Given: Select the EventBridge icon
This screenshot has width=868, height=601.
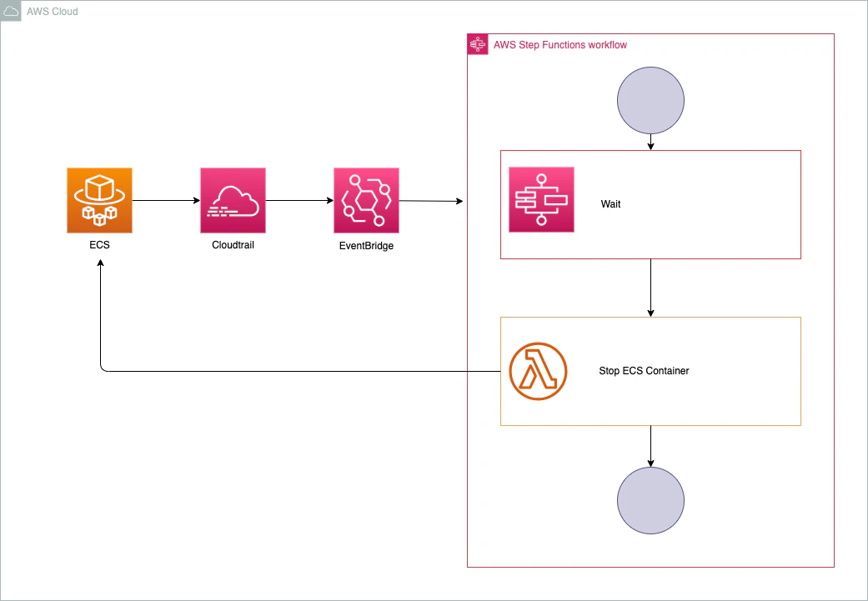Looking at the screenshot, I should 366,199.
